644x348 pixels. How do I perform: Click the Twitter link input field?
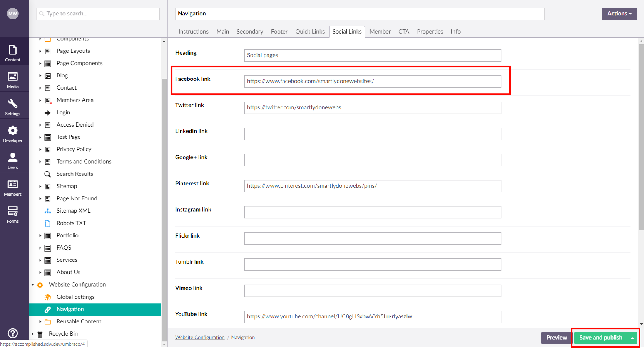(372, 108)
